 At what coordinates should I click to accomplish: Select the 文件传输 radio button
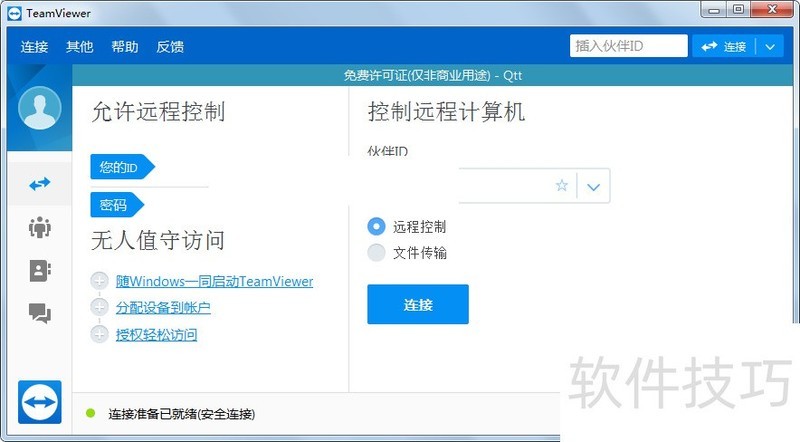tap(377, 253)
